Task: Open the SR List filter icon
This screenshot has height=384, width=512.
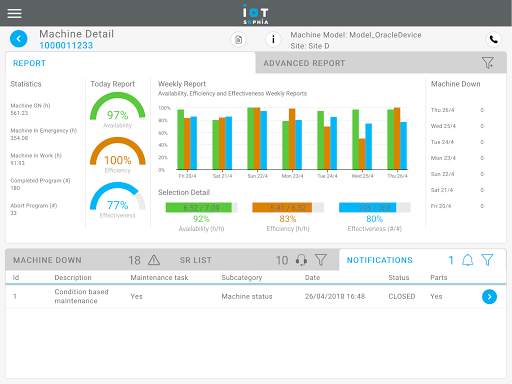Action: (x=321, y=260)
